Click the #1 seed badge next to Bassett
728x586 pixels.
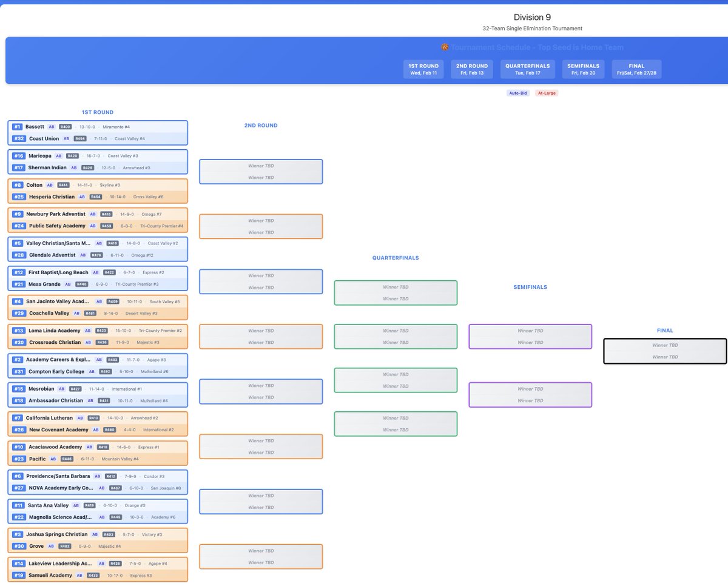click(17, 127)
